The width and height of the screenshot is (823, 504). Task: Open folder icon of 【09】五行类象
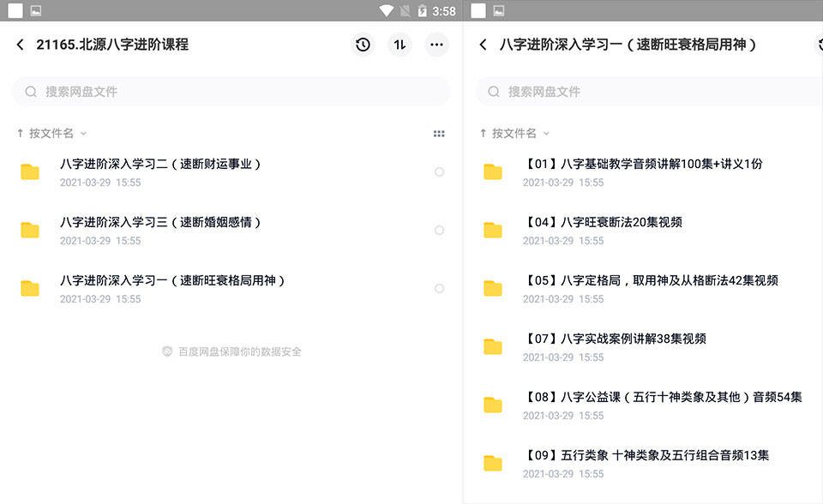(493, 463)
